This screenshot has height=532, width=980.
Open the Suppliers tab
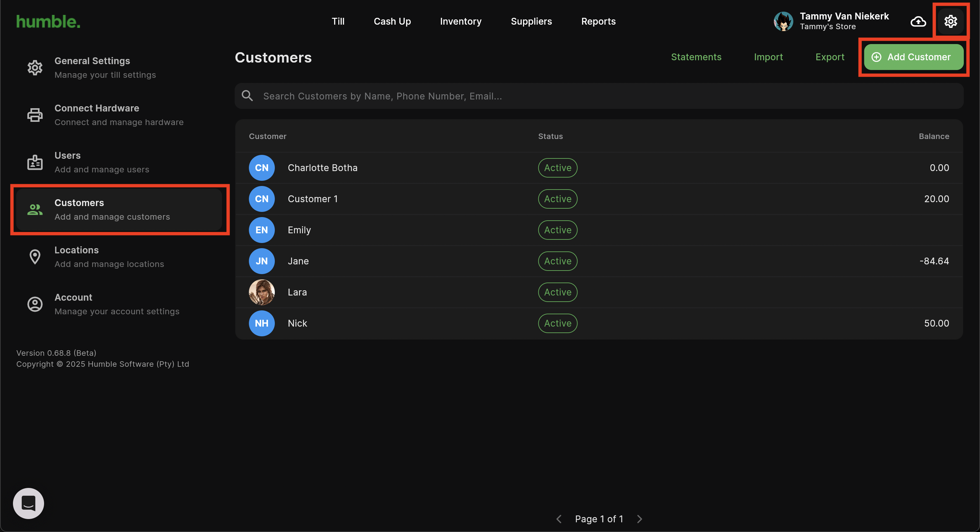coord(531,21)
